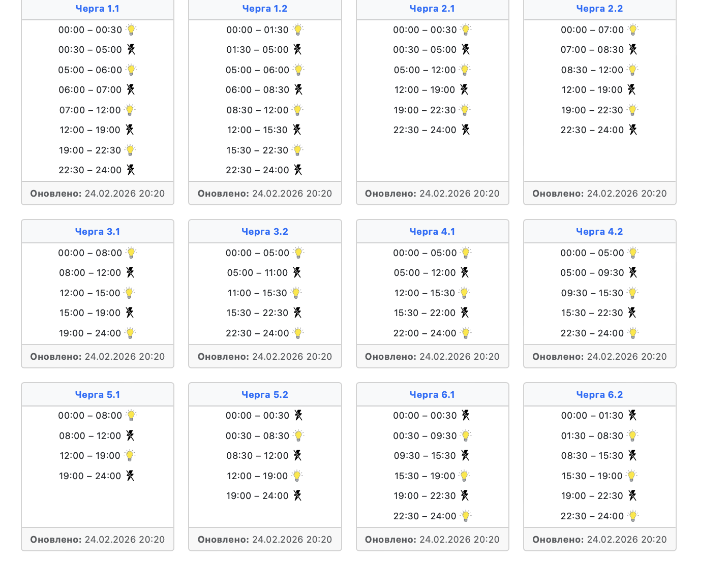
Task: Click power-off icon for 12:00 – 19:00 in Черга 1.1
Action: pyautogui.click(x=130, y=130)
